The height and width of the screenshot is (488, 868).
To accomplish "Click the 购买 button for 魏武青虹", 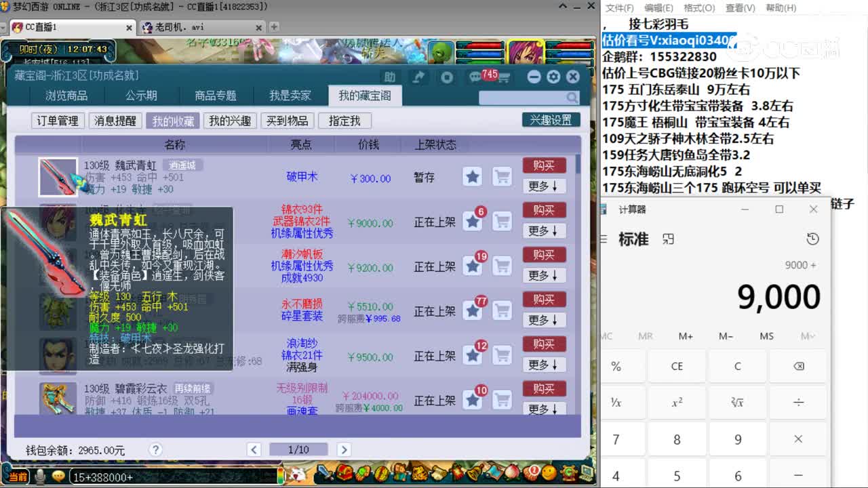I will click(x=544, y=165).
